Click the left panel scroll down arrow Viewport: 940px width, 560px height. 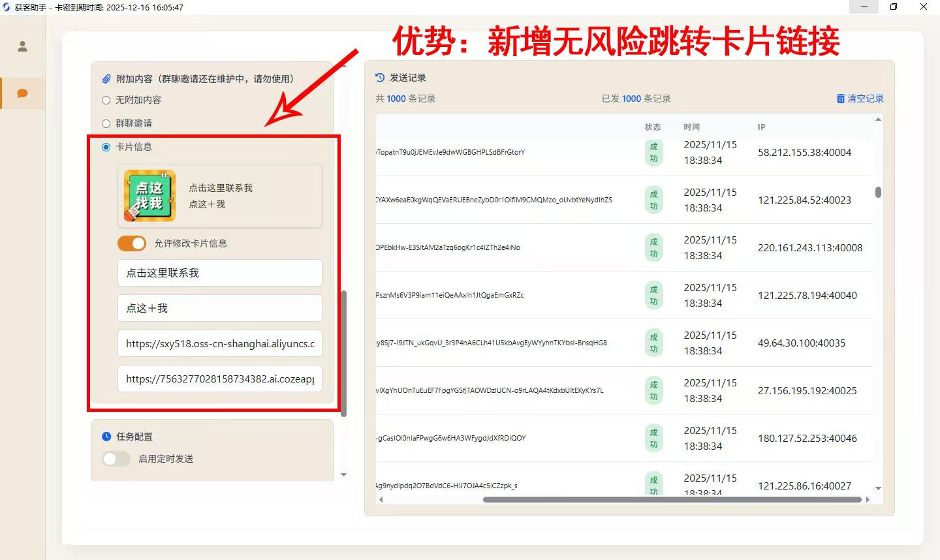[344, 474]
